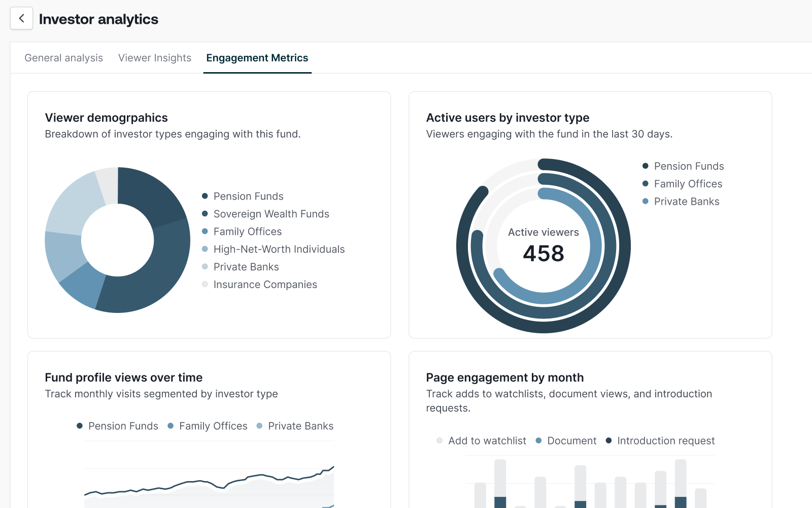The image size is (812, 508).
Task: Toggle Pension Funds series in profile views chart
Action: point(80,426)
